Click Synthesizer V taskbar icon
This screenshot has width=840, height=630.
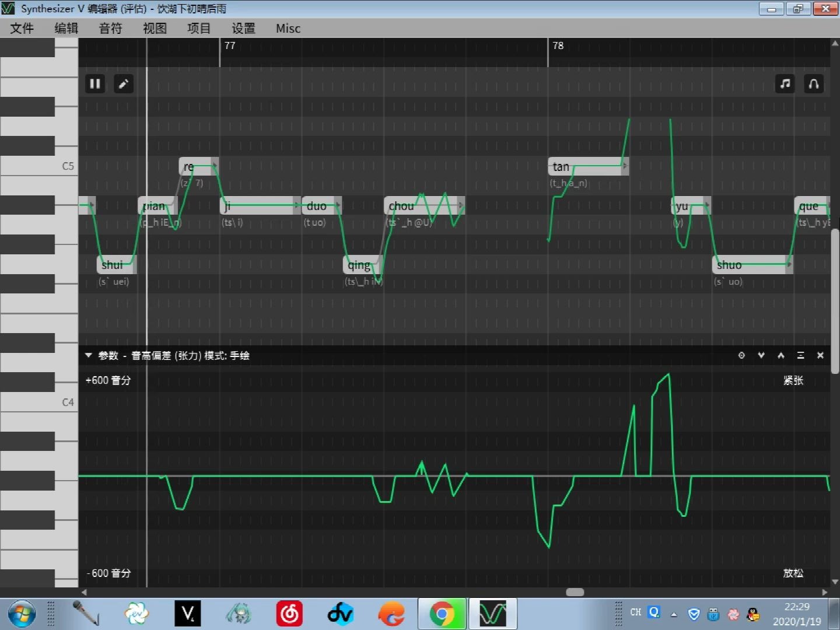pos(493,614)
